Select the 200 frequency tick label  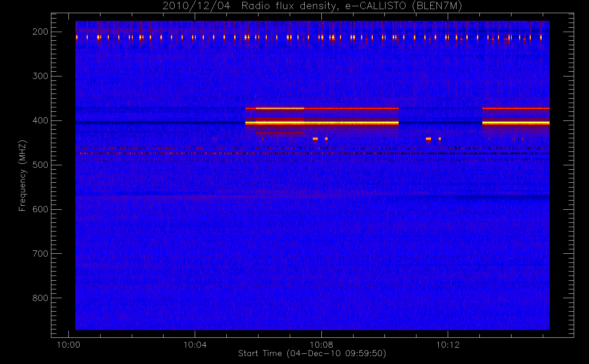pos(40,32)
